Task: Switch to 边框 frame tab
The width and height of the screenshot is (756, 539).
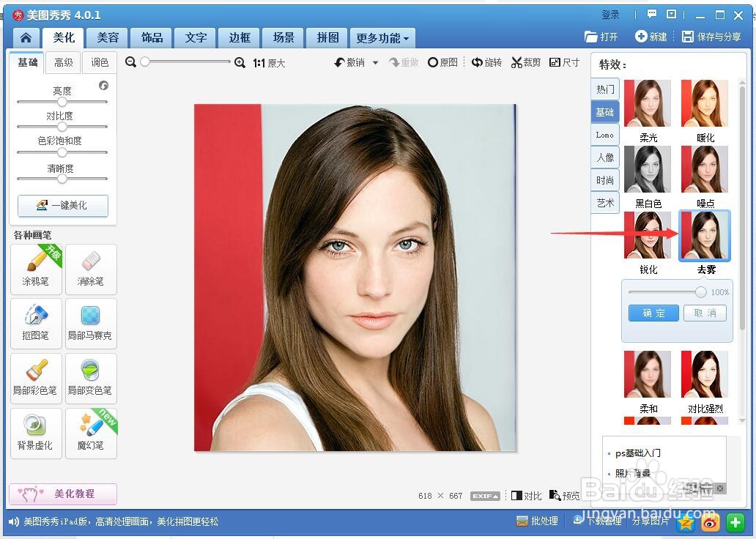Action: [x=240, y=37]
